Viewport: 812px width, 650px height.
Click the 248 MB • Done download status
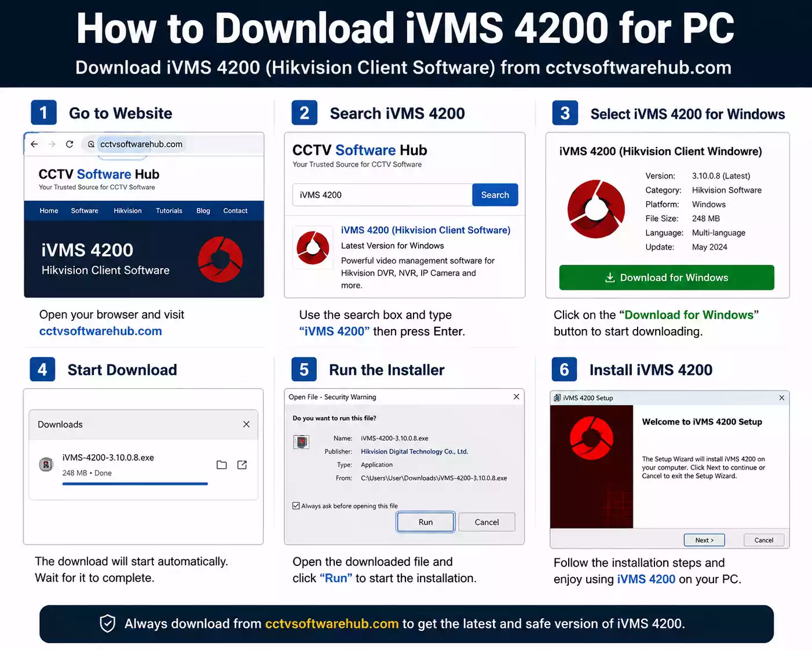tap(87, 473)
